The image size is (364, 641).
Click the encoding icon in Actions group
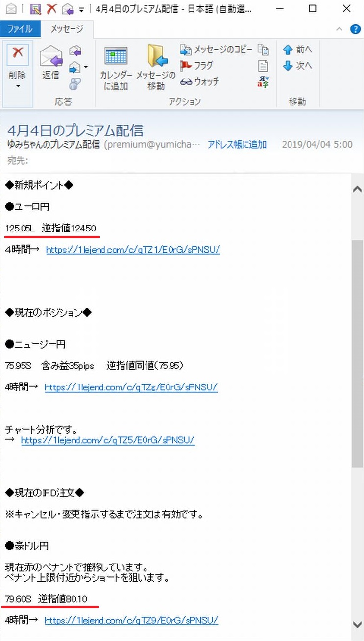(264, 82)
